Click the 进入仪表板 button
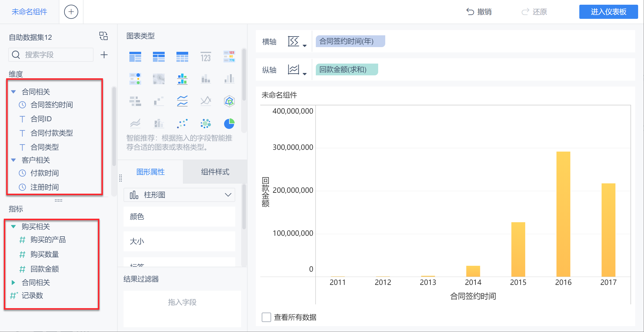The image size is (644, 332). [608, 12]
